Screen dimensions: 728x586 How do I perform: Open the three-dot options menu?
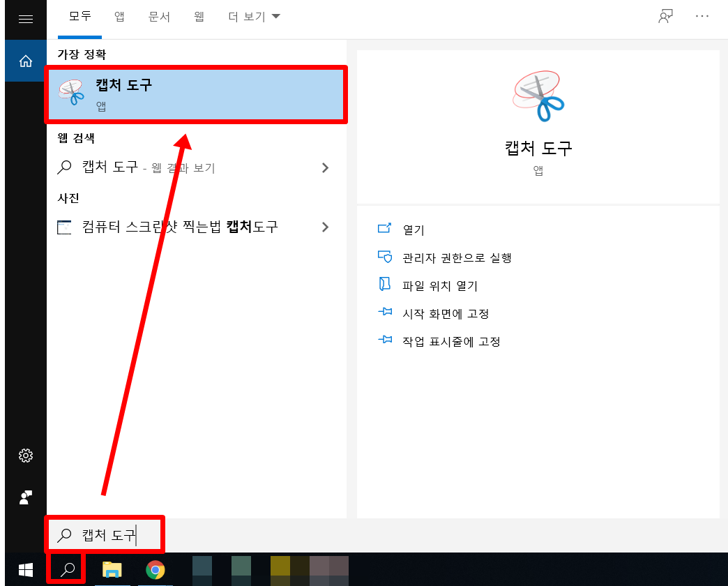click(702, 16)
